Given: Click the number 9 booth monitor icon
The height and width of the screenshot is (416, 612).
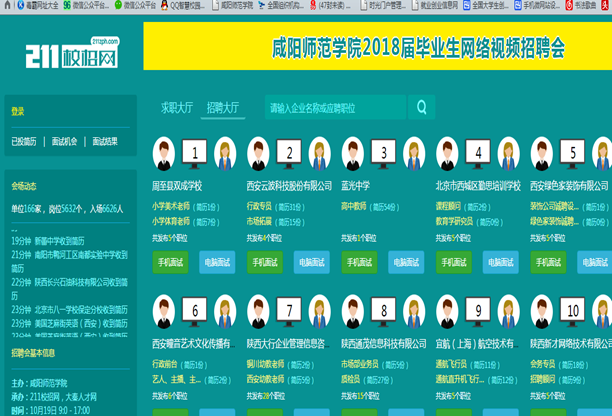Looking at the screenshot, I should pos(478,310).
